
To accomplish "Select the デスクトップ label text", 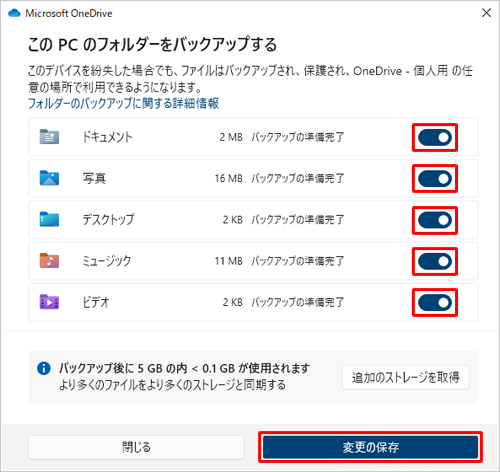I will tap(108, 220).
